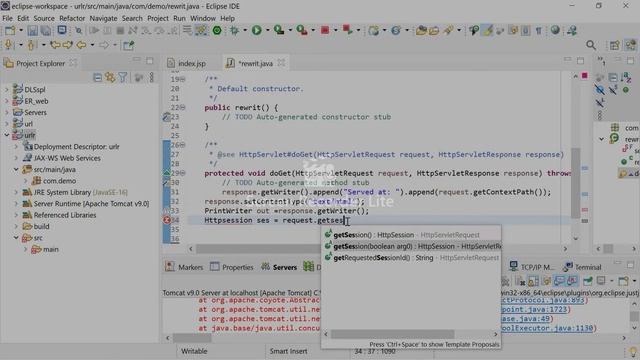Image resolution: width=640 pixels, height=360 pixels.
Task: Toggle Link with Editor in Project Explorer
Action: [x=110, y=77]
